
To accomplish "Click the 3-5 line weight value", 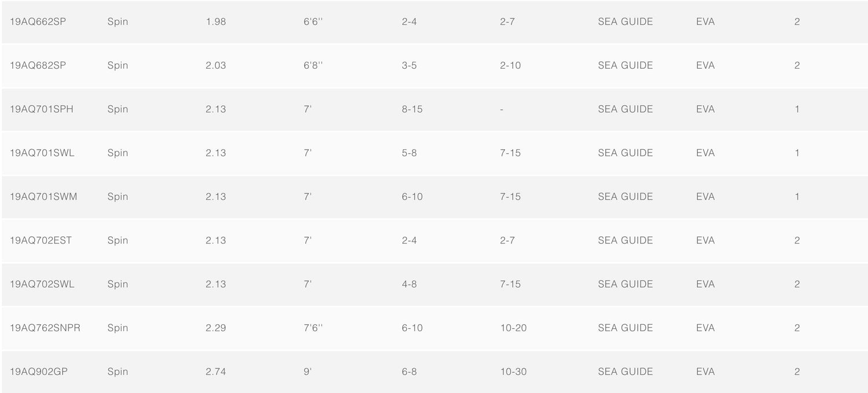I will pos(409,66).
